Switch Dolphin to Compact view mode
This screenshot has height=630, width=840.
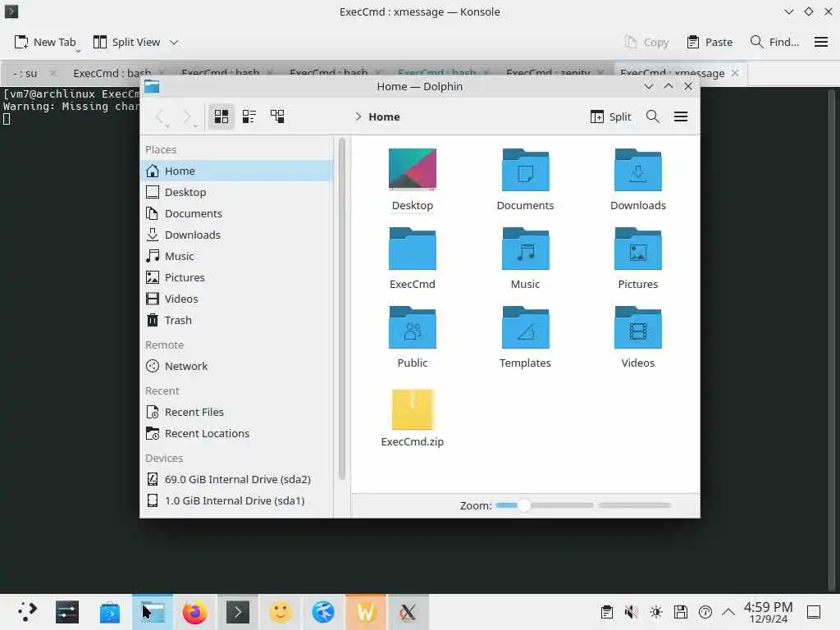coord(249,116)
